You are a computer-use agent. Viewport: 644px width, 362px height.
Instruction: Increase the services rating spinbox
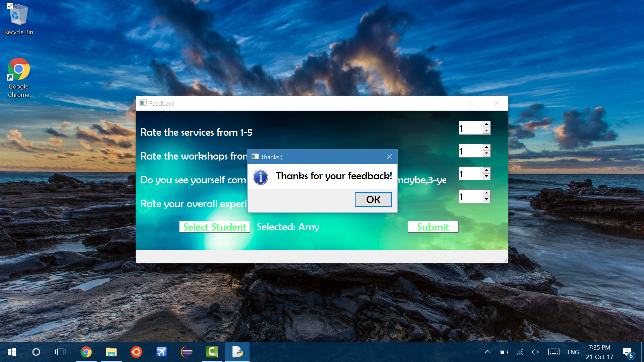coord(486,125)
